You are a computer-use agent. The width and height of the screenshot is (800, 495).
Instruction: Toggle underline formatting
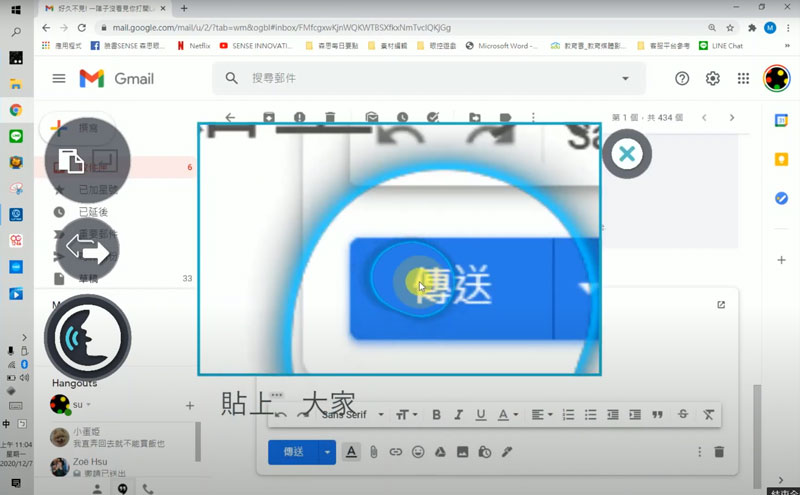(480, 414)
